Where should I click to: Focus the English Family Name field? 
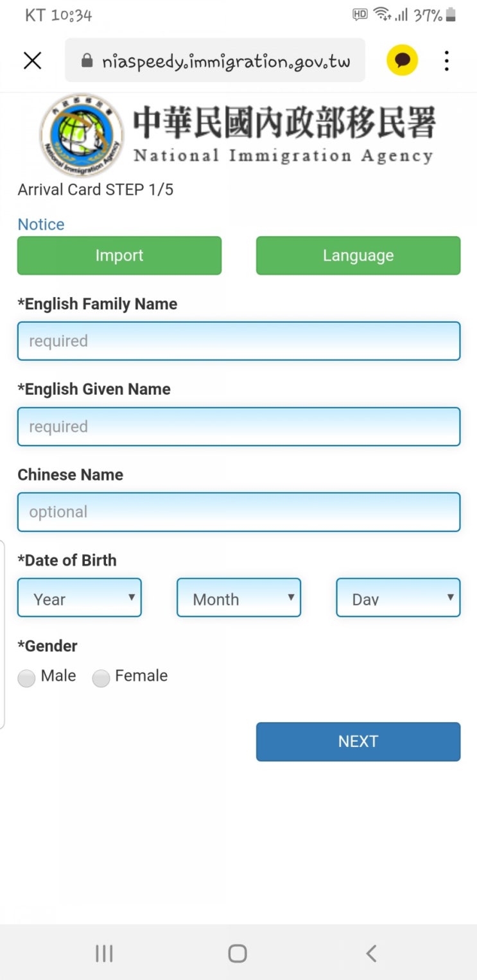[239, 341]
